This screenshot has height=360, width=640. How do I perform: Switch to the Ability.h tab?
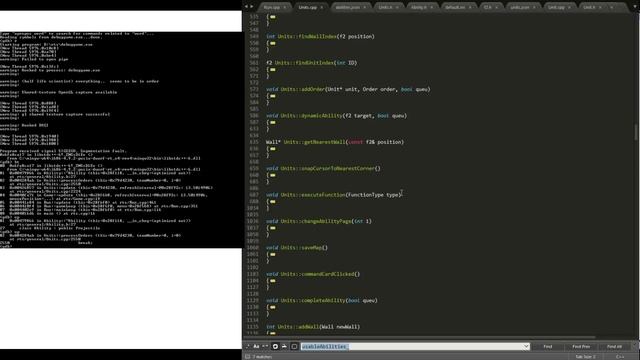[419, 7]
